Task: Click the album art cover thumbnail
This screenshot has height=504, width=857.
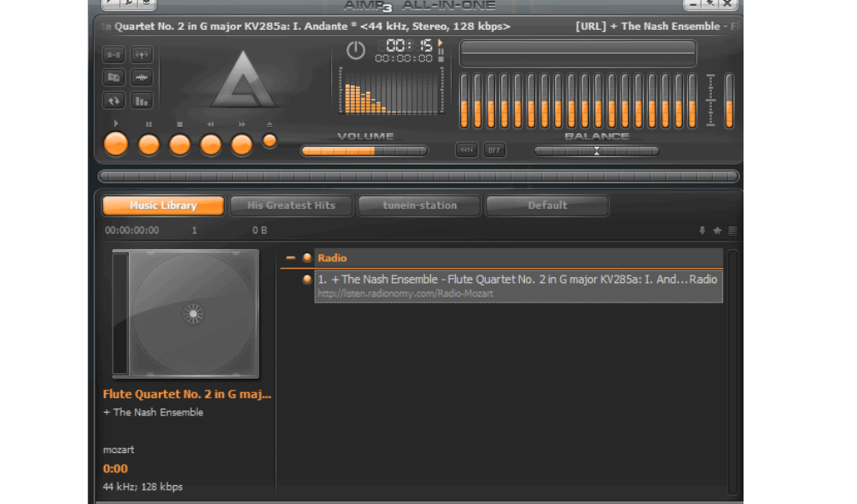Action: point(185,314)
